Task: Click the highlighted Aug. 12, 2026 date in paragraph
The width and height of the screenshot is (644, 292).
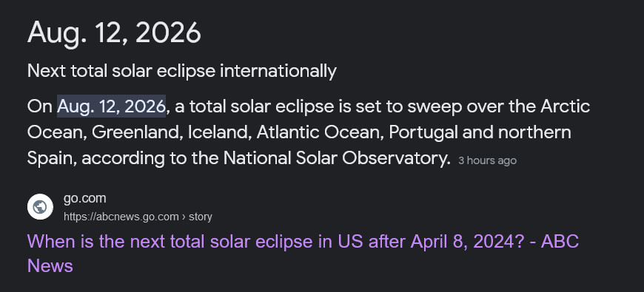Action: tap(111, 106)
